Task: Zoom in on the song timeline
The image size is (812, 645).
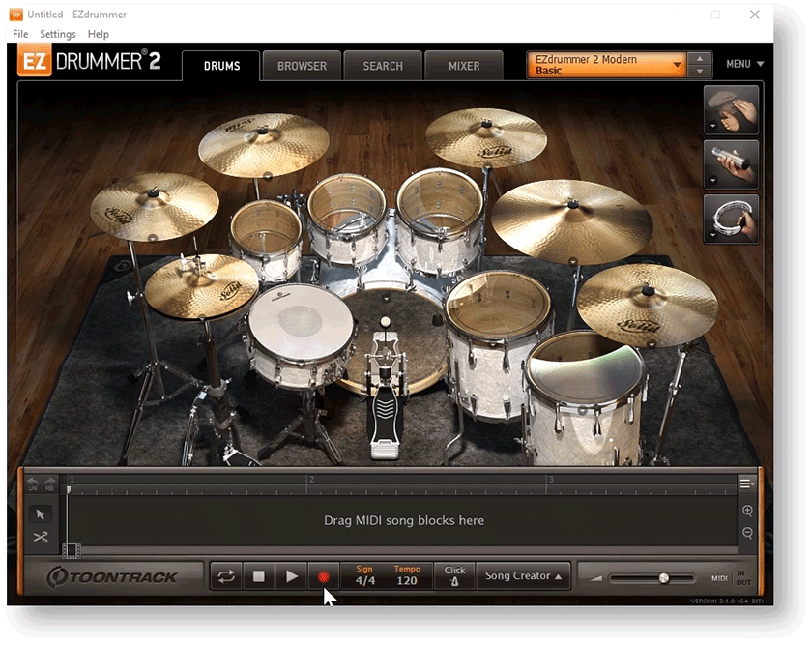Action: point(747,511)
